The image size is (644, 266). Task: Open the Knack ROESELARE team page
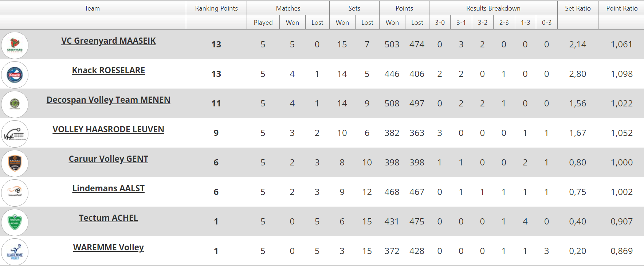tap(108, 70)
